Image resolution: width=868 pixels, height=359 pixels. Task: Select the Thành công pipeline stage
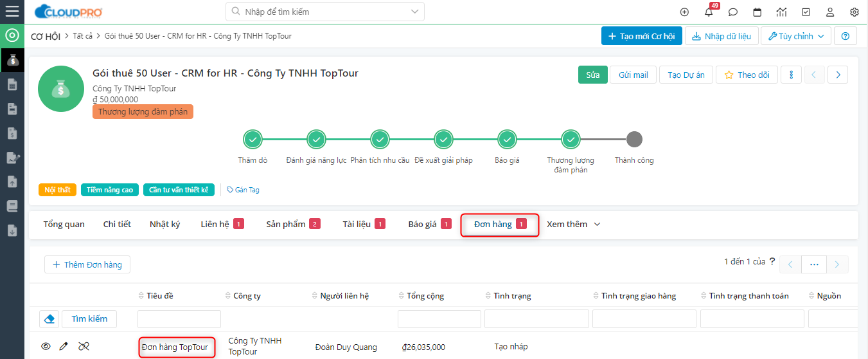(634, 139)
